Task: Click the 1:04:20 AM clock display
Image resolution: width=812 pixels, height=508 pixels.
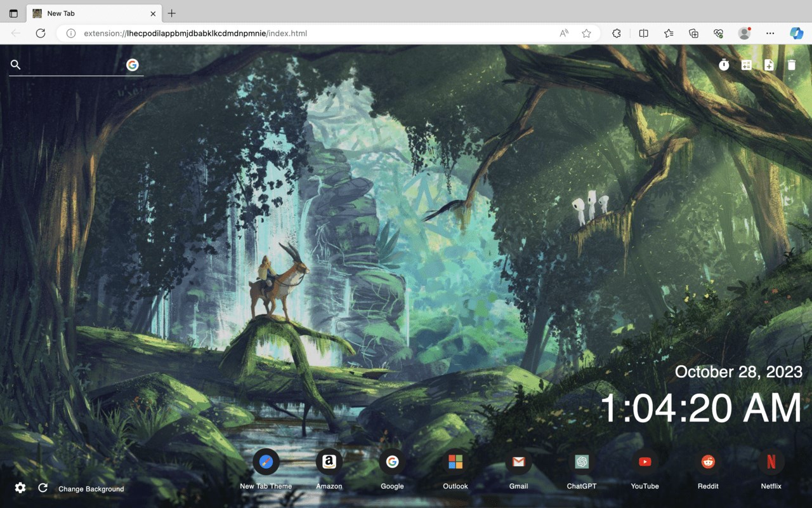Action: click(701, 408)
